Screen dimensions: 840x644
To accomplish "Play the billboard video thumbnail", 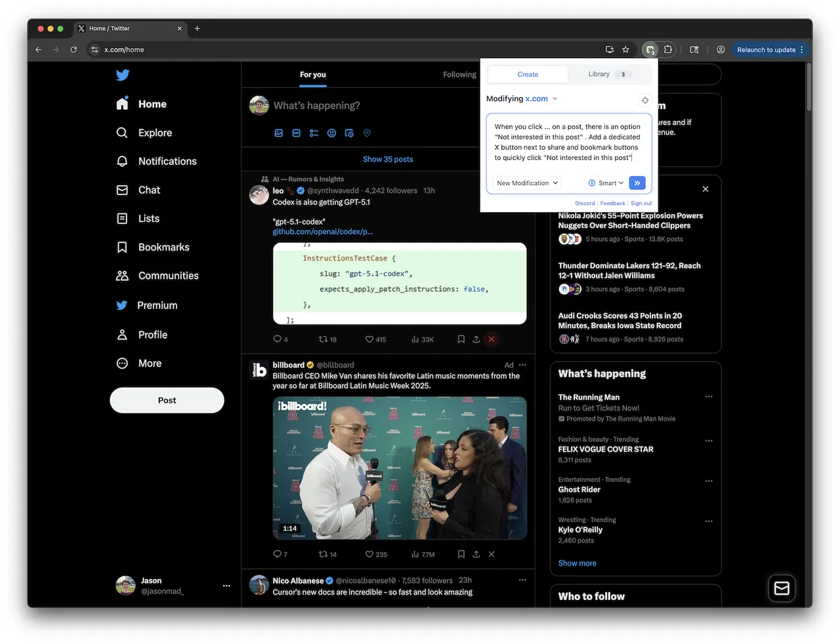I will pyautogui.click(x=400, y=468).
